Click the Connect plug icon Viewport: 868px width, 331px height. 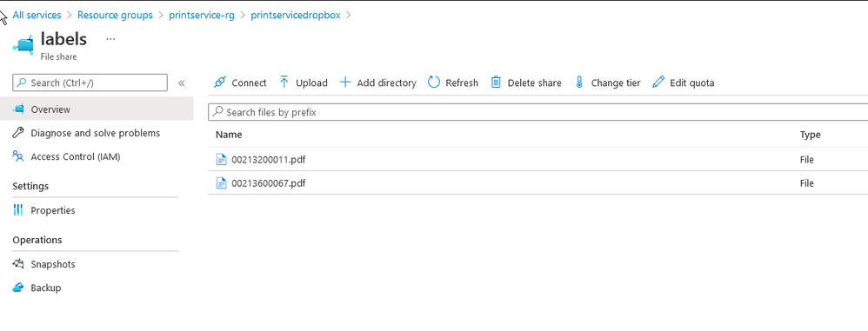click(x=220, y=83)
